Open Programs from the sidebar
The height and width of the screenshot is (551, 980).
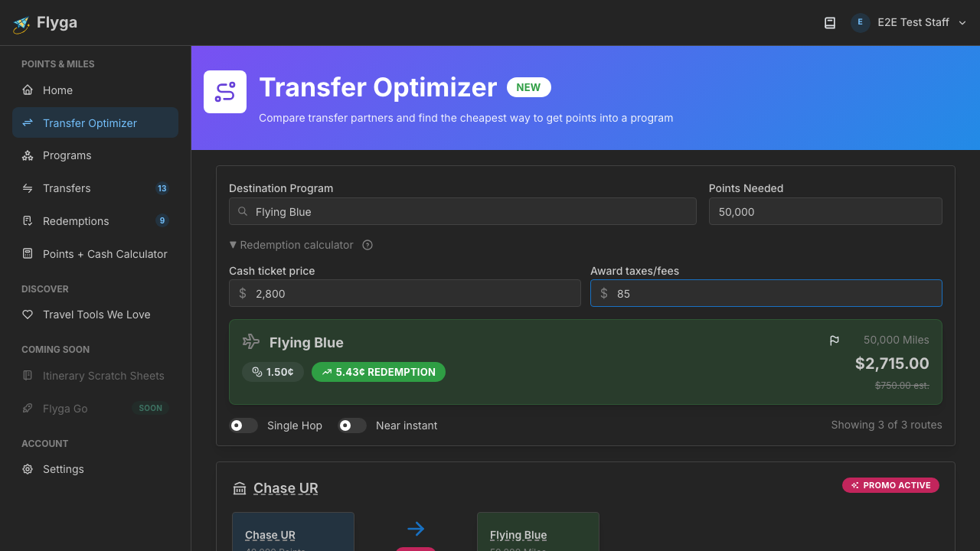point(95,155)
